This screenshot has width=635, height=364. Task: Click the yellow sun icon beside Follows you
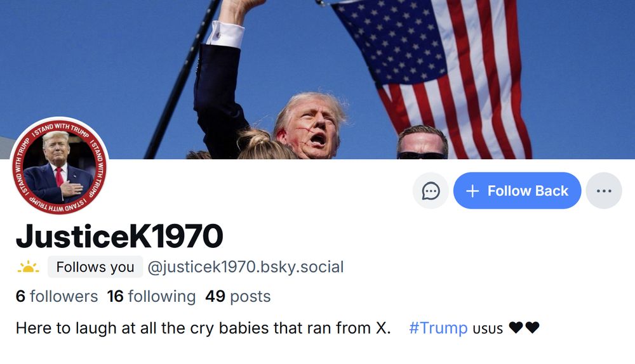pyautogui.click(x=28, y=267)
